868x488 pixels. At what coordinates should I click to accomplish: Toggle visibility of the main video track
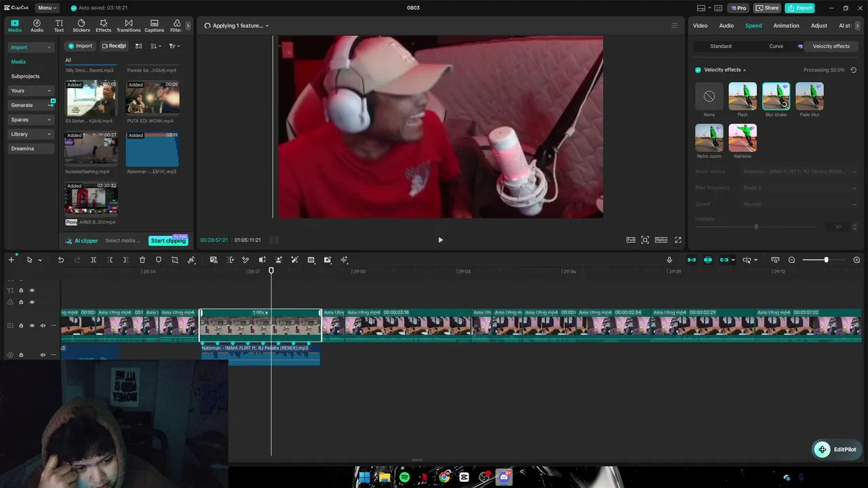[32, 325]
